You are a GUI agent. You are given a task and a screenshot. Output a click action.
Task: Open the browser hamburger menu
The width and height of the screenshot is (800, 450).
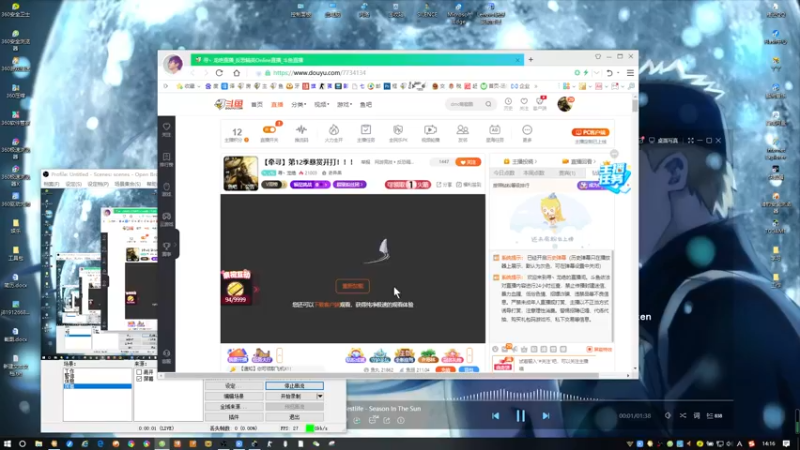(630, 73)
